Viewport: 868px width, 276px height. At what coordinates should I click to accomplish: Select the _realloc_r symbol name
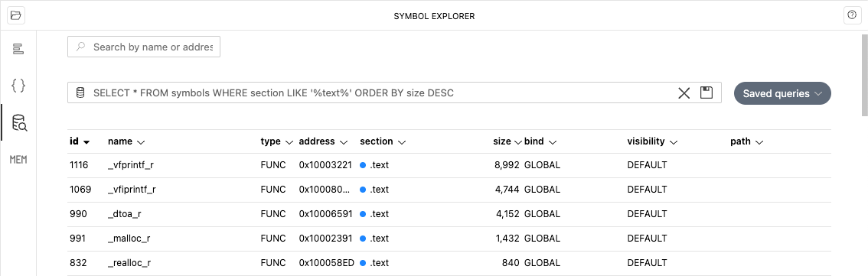pyautogui.click(x=129, y=263)
